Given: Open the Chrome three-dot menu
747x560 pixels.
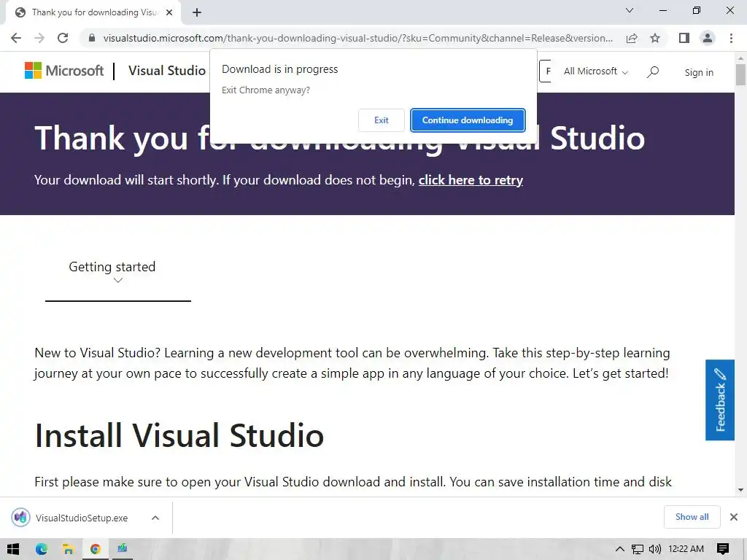Looking at the screenshot, I should (731, 38).
